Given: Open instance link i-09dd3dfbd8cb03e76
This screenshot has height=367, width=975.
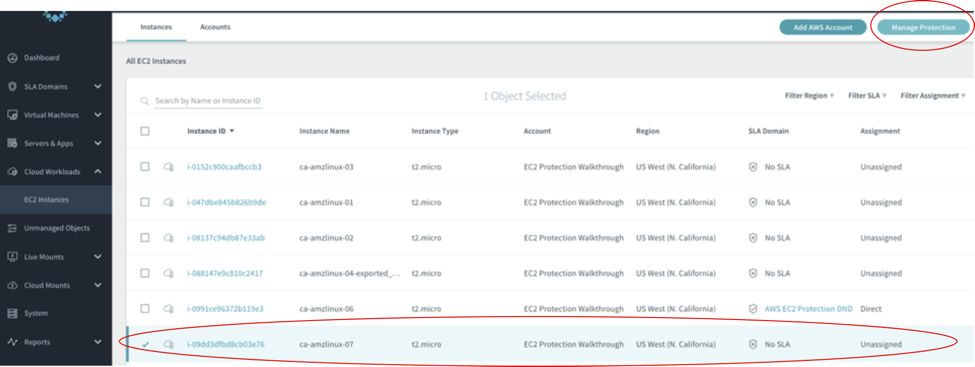Looking at the screenshot, I should (x=226, y=344).
